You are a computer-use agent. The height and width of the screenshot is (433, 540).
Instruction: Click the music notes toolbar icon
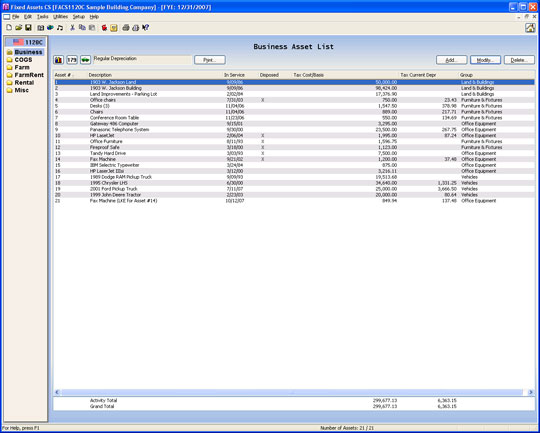pyautogui.click(x=60, y=28)
